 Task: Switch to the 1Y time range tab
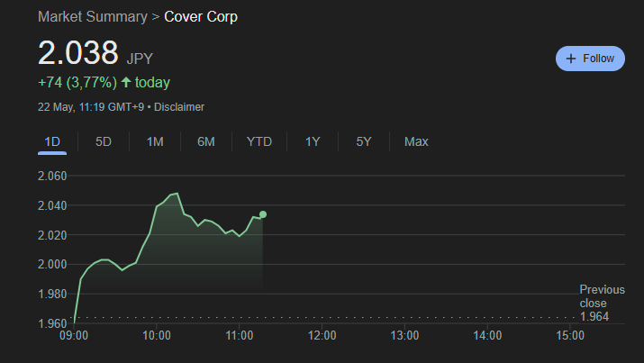(313, 141)
